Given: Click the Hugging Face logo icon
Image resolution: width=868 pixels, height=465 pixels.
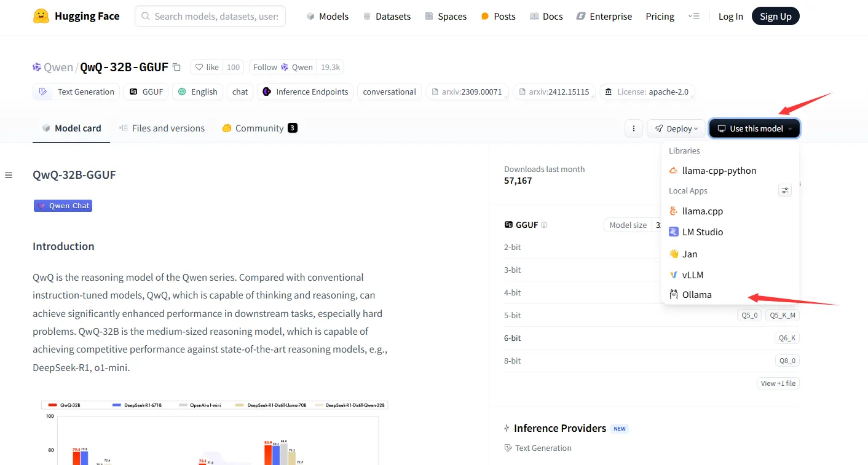Looking at the screenshot, I should point(41,16).
